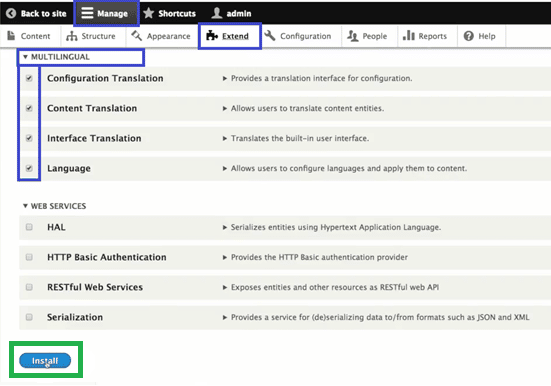Image resolution: width=551 pixels, height=386 pixels.
Task: Click the HAL module name
Action: click(x=56, y=227)
